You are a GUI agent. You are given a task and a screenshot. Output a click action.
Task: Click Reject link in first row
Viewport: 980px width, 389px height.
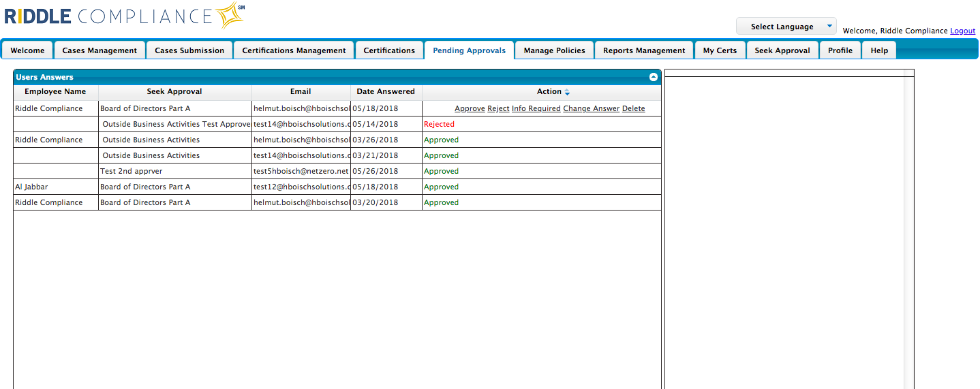498,108
